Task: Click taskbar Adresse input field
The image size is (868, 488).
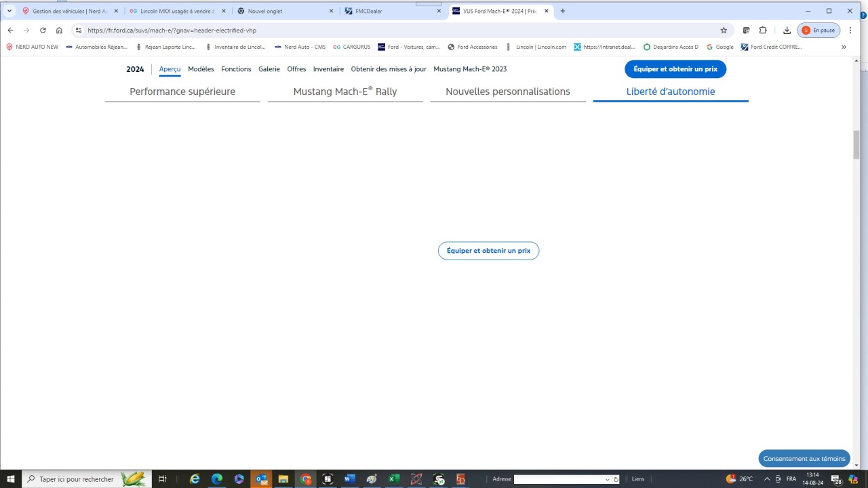Action: pos(558,479)
